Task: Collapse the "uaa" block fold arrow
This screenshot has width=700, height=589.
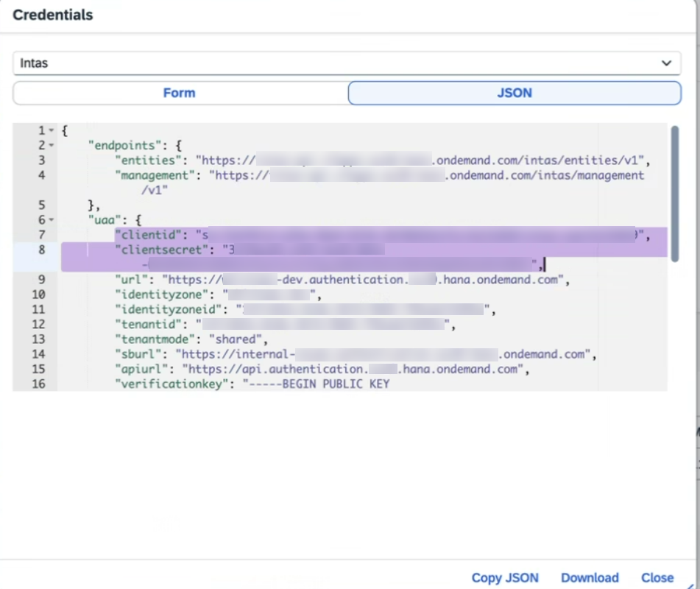Action: tap(52, 220)
